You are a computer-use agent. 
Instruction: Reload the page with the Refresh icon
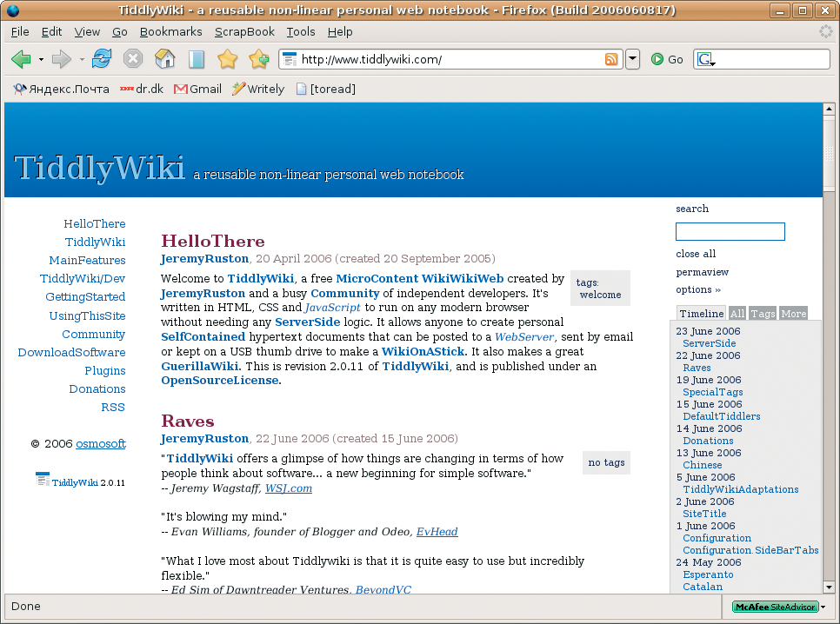click(x=101, y=58)
